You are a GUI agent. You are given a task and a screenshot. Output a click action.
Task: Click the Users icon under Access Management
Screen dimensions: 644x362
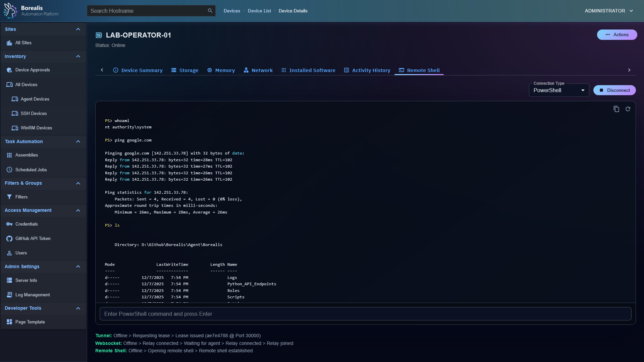click(x=9, y=253)
